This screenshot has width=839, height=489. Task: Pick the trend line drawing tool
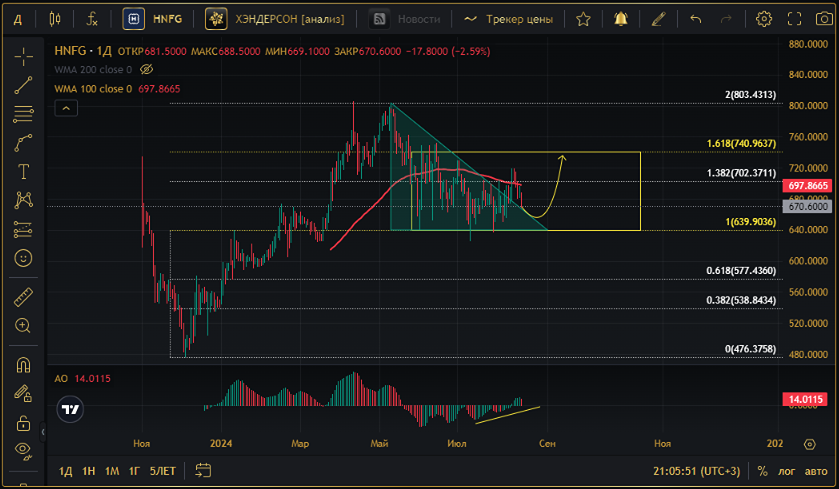[x=23, y=85]
